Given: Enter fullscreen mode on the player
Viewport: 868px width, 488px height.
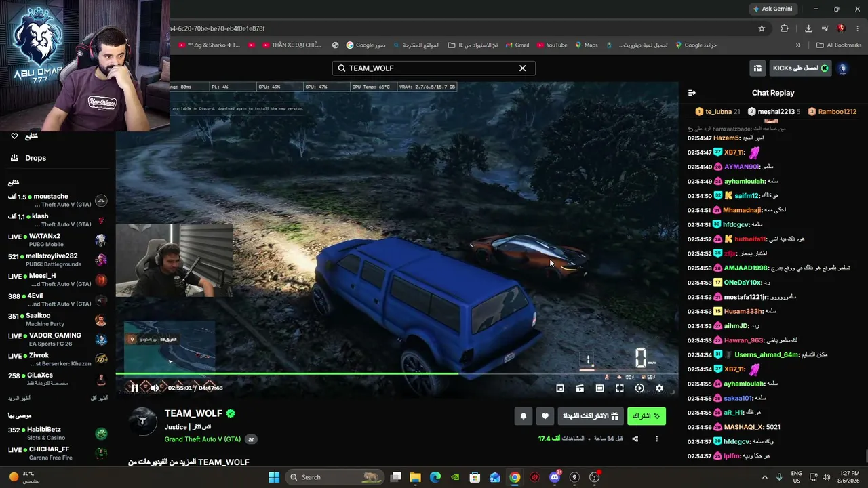Looking at the screenshot, I should [619, 388].
